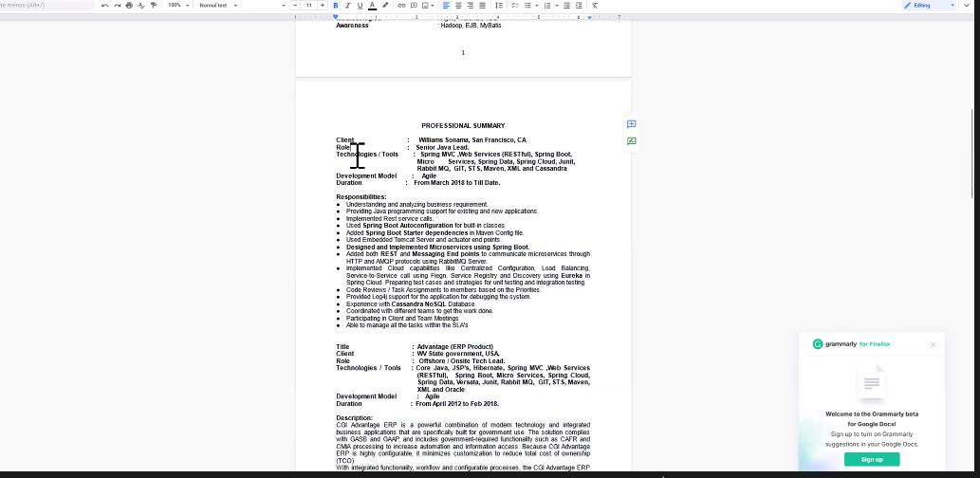Open the Normal text style dropdown
This screenshot has width=980, height=478.
219,5
